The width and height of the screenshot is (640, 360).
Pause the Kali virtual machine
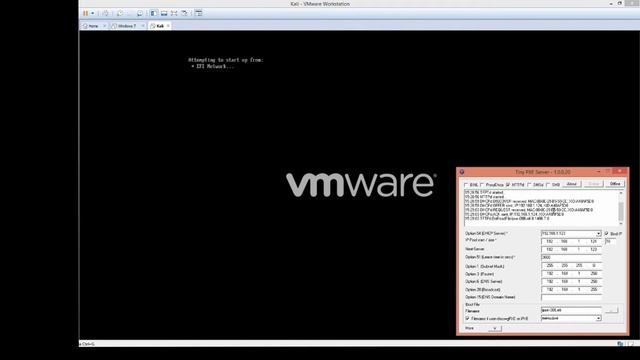[x=85, y=13]
